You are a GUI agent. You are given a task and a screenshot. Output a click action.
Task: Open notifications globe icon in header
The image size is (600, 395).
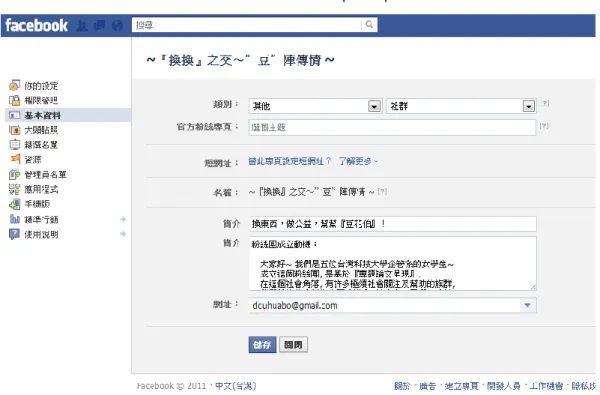tap(117, 26)
